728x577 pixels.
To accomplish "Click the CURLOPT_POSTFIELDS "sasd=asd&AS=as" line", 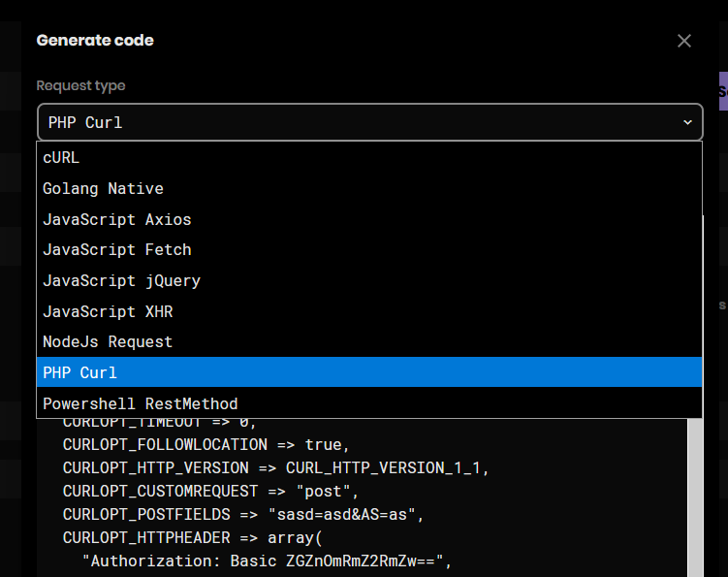I will pyautogui.click(x=243, y=514).
